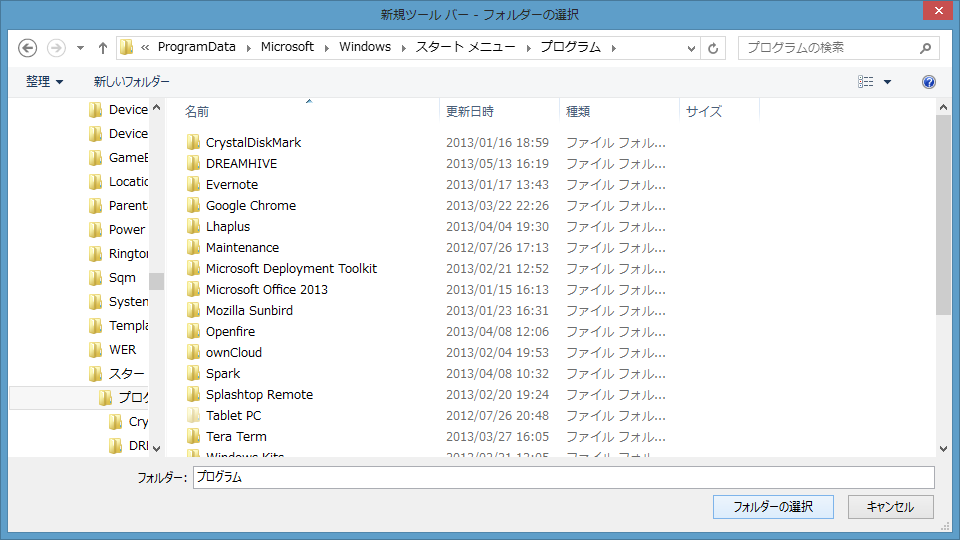Image resolution: width=960 pixels, height=540 pixels.
Task: Select the Lhaplus folder icon
Action: pos(193,226)
